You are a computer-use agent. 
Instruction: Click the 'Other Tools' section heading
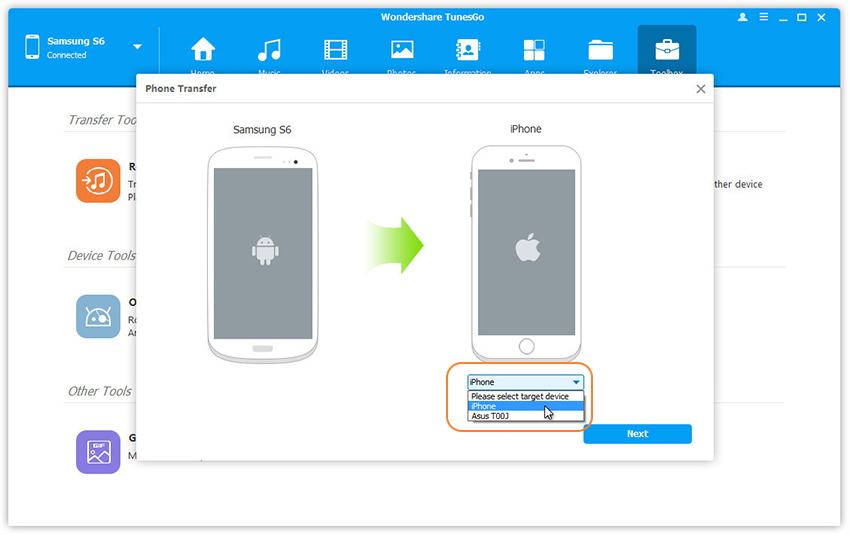[100, 391]
